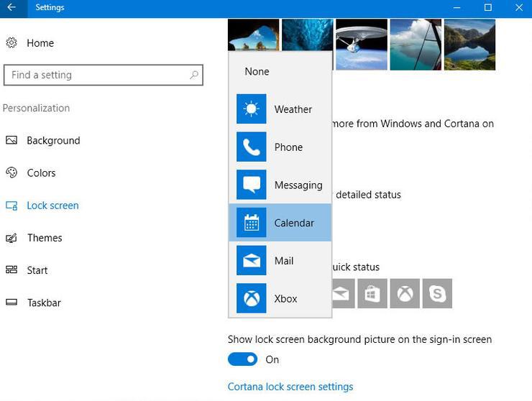Click the Settings title text

click(x=50, y=7)
